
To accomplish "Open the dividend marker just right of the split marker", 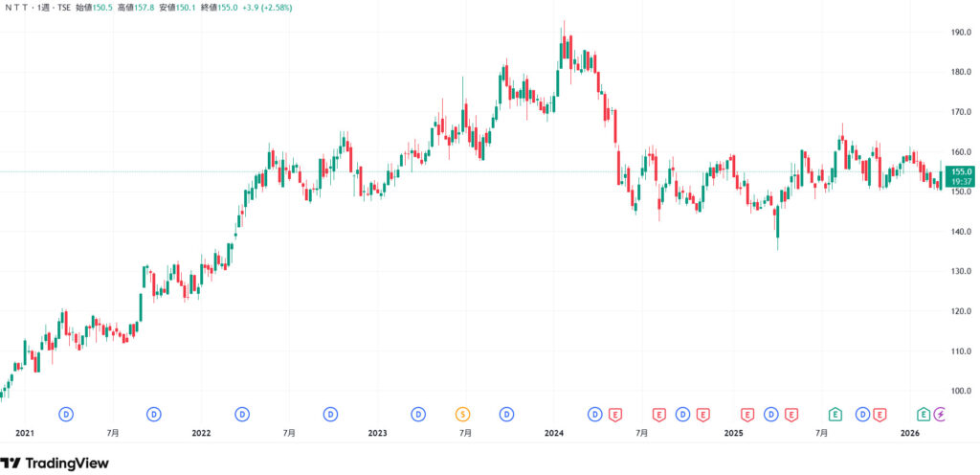I will coord(506,415).
